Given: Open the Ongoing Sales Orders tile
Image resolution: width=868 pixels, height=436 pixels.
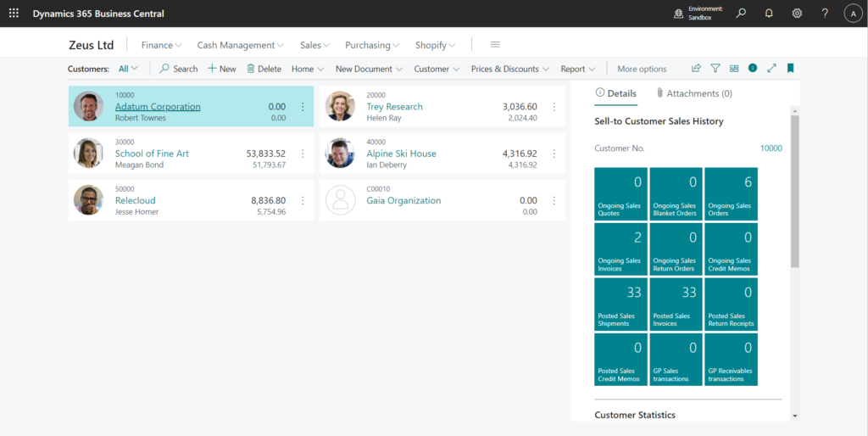Looking at the screenshot, I should click(731, 194).
